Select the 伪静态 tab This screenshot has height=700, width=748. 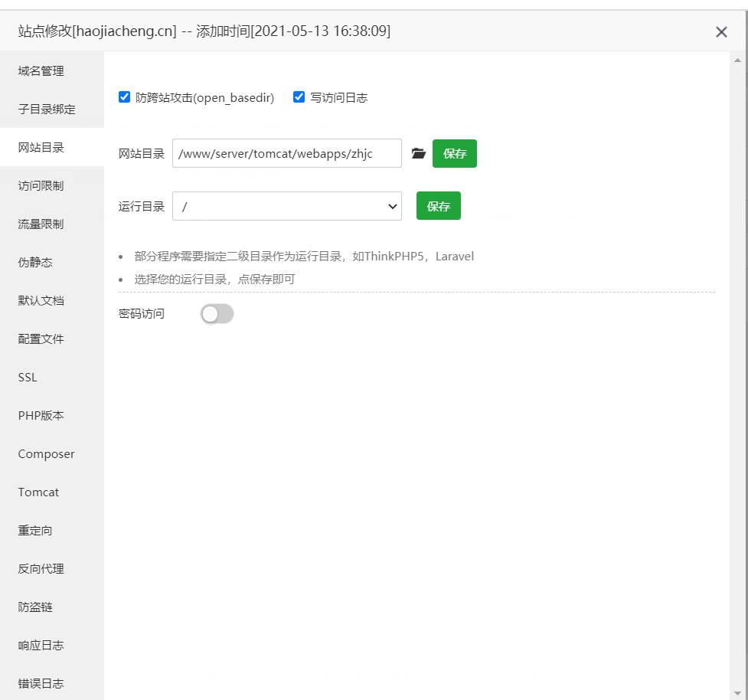[x=35, y=263]
